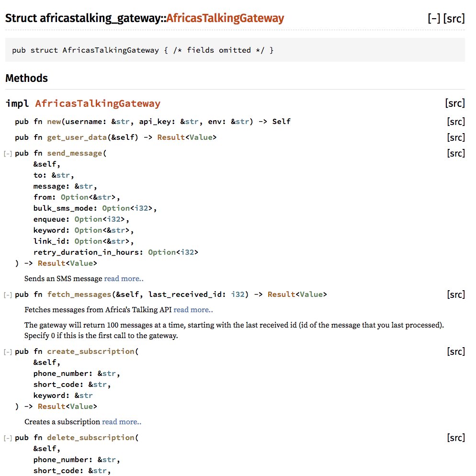Collapse the create_subscription method docs
This screenshot has width=476, height=476.
[8, 352]
